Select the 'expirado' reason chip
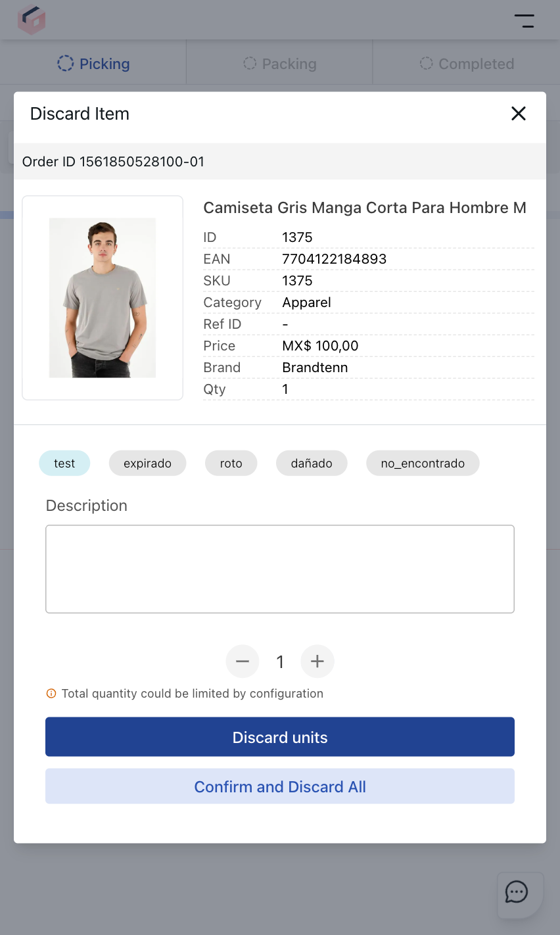 click(147, 464)
